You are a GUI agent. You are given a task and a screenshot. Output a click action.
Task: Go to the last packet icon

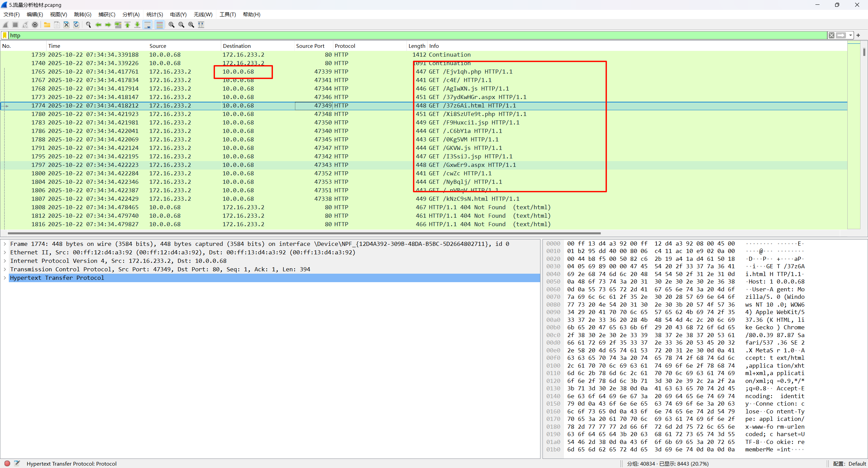click(x=137, y=25)
